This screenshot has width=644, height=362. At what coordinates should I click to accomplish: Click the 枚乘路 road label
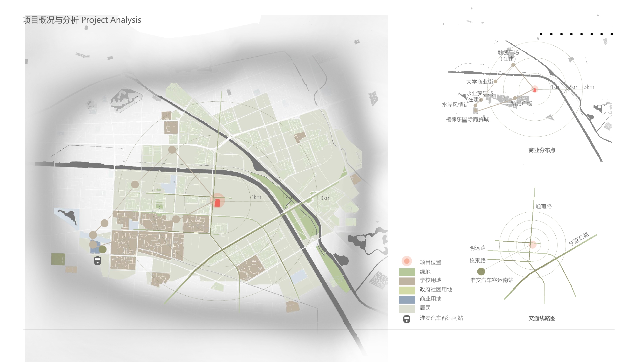click(x=477, y=261)
